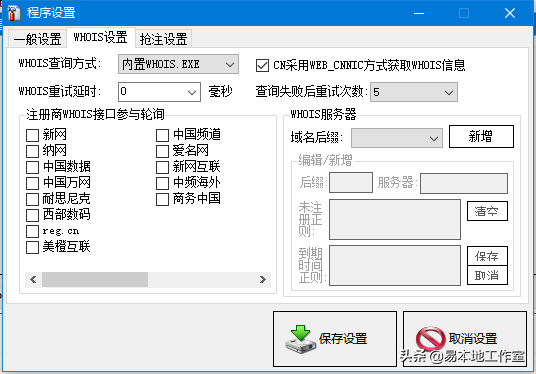Check the 西部数码 checkbox

pos(32,215)
